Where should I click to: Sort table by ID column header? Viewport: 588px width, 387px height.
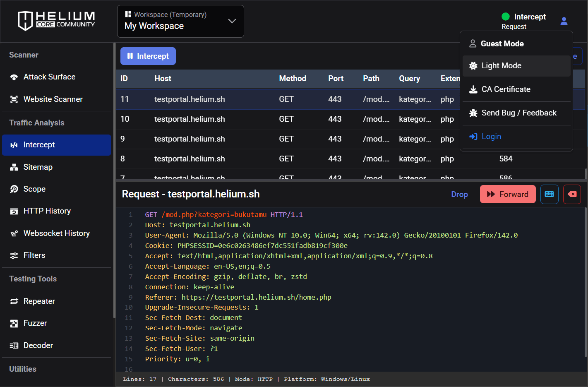pyautogui.click(x=124, y=79)
